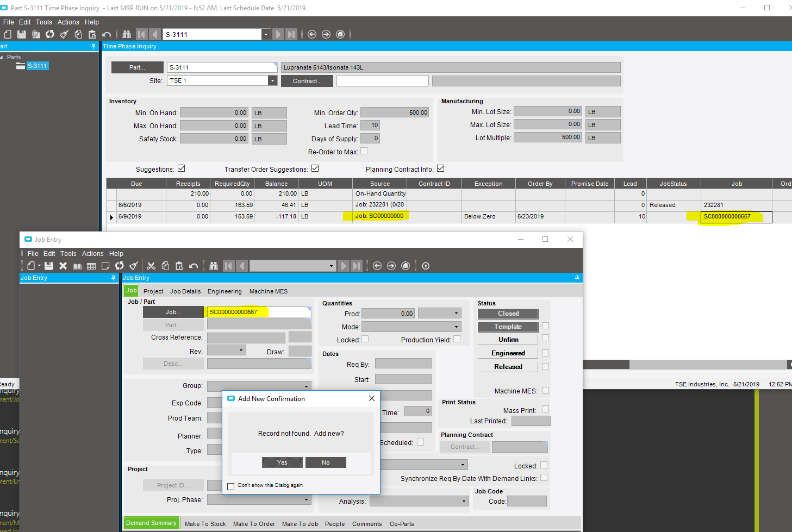This screenshot has width=792, height=532.
Task: Check 'Don't show this Dialog again'
Action: pyautogui.click(x=231, y=486)
